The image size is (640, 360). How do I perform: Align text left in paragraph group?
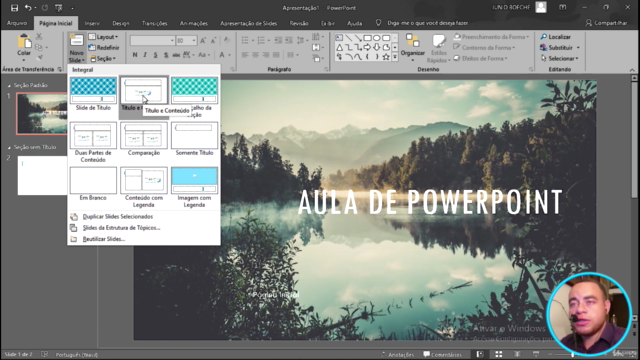click(x=245, y=55)
